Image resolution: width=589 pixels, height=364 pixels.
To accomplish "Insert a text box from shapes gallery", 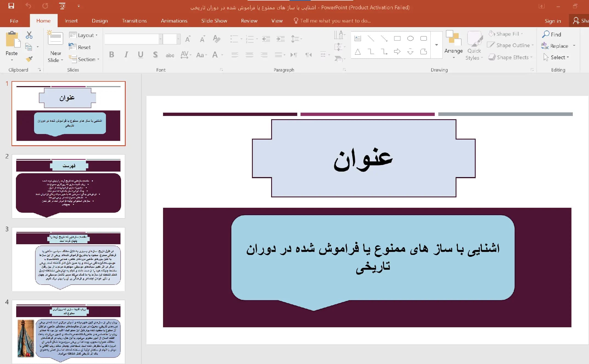I will click(x=358, y=38).
